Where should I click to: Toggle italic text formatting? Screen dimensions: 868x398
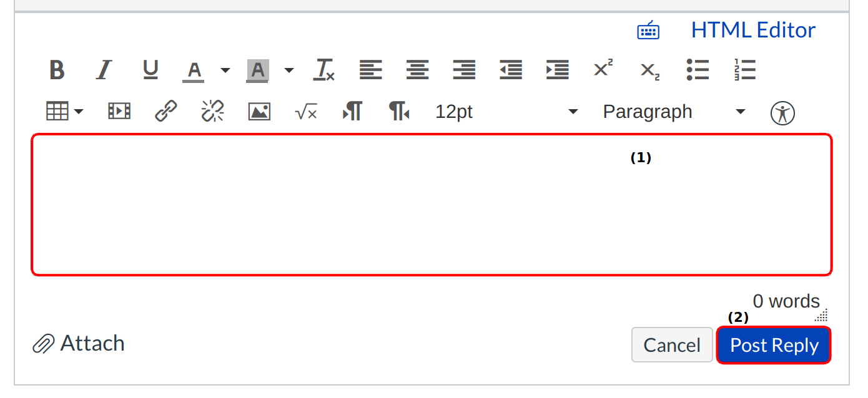(x=104, y=70)
